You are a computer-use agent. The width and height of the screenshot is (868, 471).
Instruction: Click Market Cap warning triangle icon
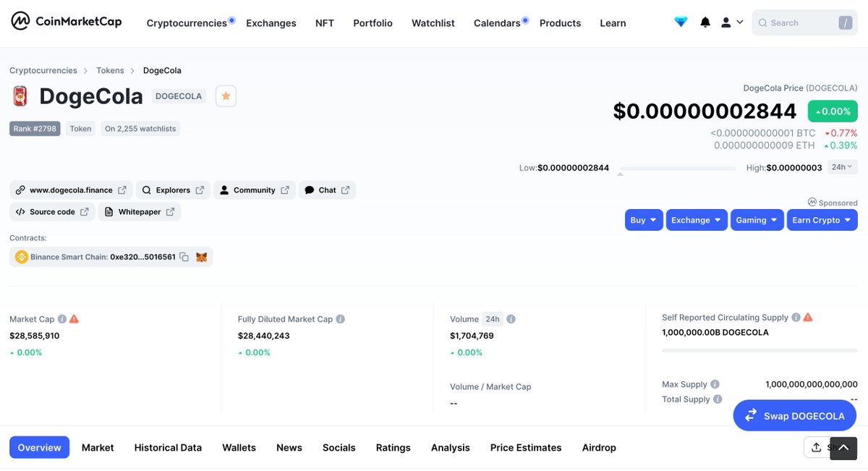(74, 319)
